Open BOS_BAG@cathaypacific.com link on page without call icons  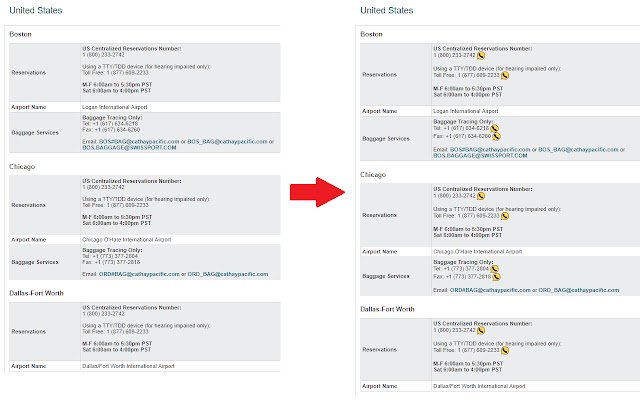point(227,142)
